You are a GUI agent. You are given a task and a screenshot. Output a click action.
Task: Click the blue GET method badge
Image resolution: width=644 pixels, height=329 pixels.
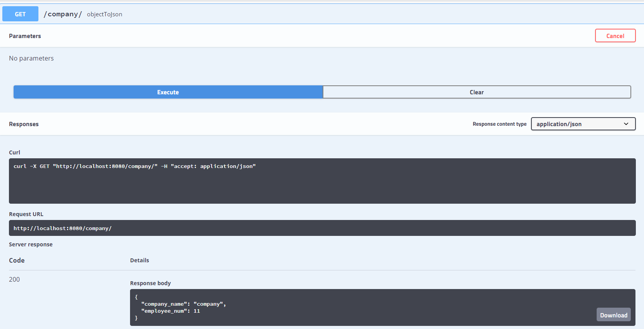[x=20, y=14]
